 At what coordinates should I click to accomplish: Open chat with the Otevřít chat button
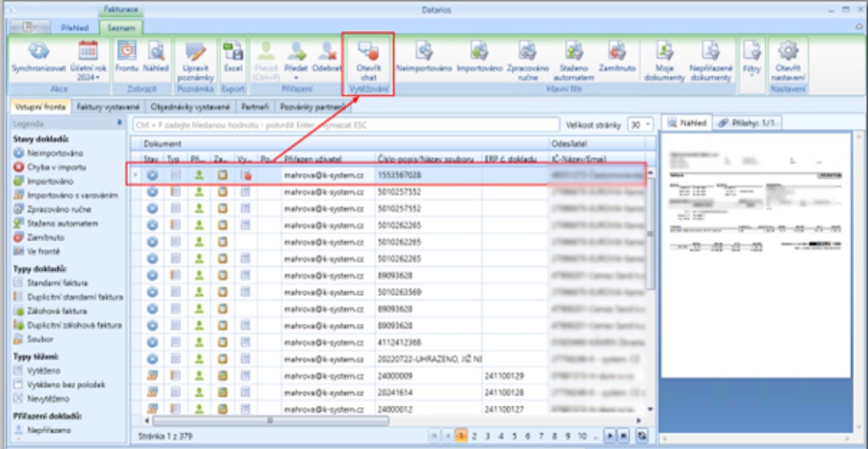[x=368, y=52]
